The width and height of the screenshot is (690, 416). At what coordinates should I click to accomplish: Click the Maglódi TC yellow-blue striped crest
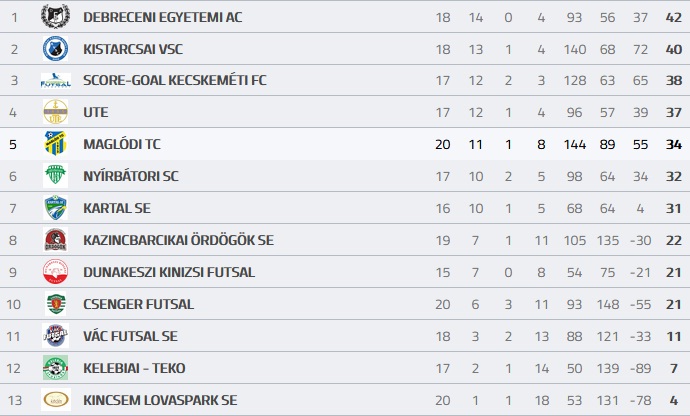point(55,144)
